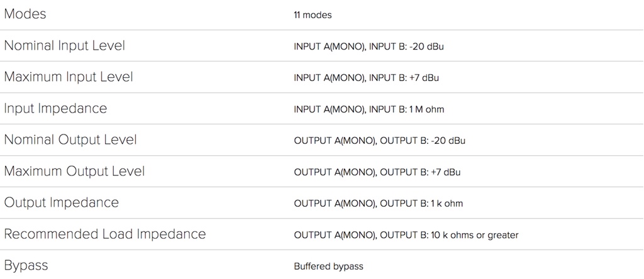This screenshot has width=644, height=279.
Task: Click the Nominal Output Level label
Action: [x=70, y=139]
